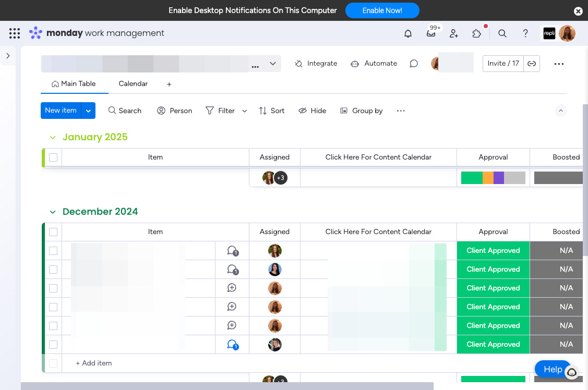The height and width of the screenshot is (390, 588).
Task: Click the Automate button
Action: click(374, 64)
